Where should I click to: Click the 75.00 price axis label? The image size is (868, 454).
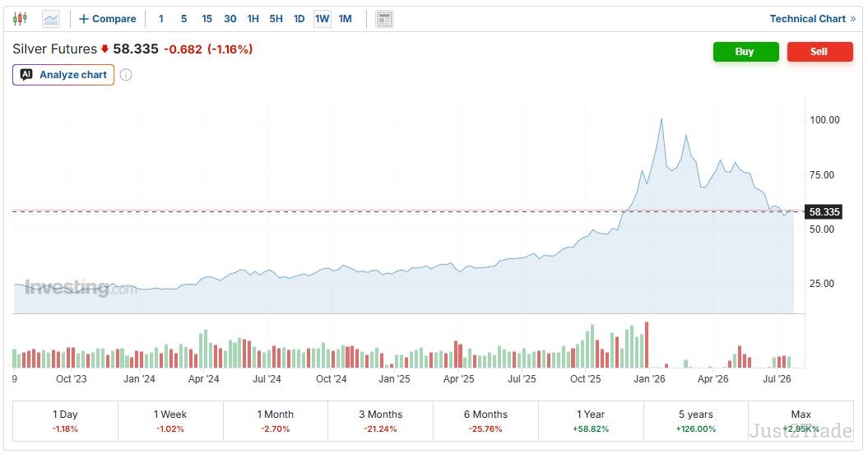click(821, 175)
